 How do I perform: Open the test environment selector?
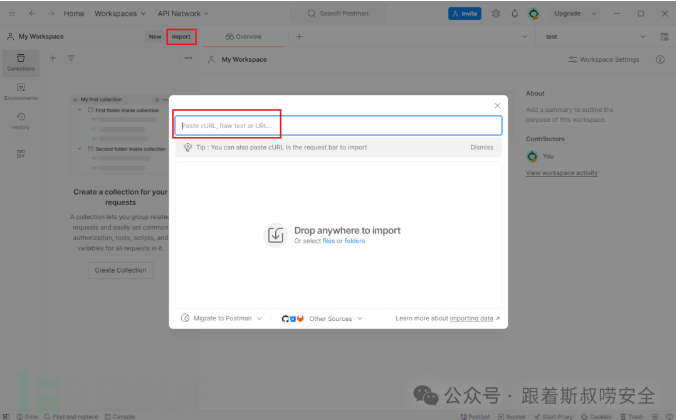(x=595, y=37)
